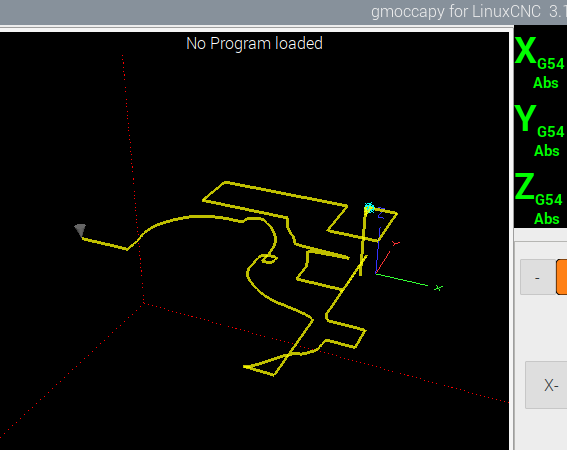Click the red Y axis letter in preview
Image resolution: width=567 pixels, height=450 pixels.
[396, 244]
